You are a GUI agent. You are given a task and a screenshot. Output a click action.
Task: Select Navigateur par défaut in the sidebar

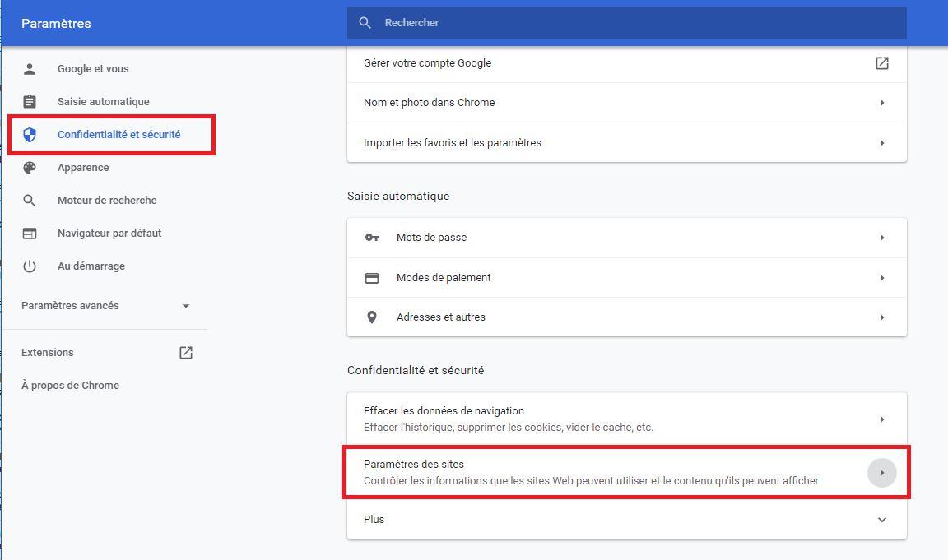[x=109, y=234]
